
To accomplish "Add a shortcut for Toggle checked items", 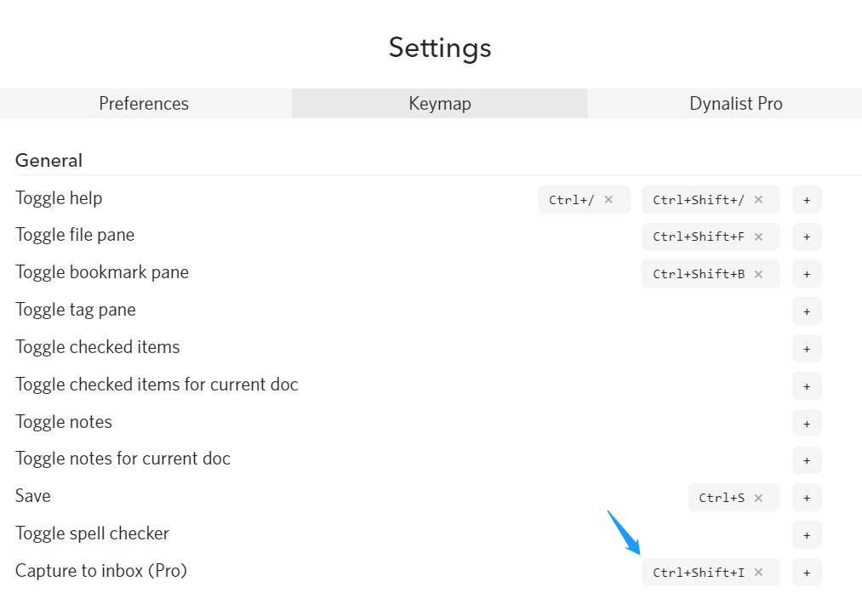I will [807, 349].
